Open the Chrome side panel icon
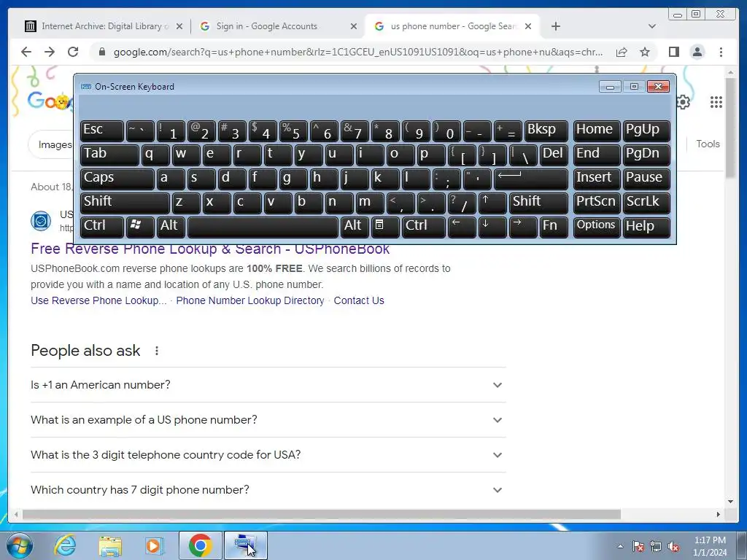 [x=673, y=52]
